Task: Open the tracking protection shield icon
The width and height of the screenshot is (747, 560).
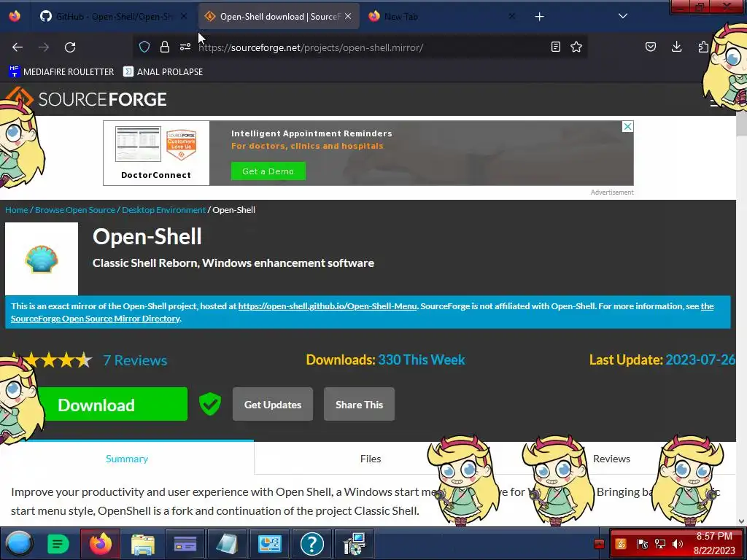Action: [x=144, y=47]
